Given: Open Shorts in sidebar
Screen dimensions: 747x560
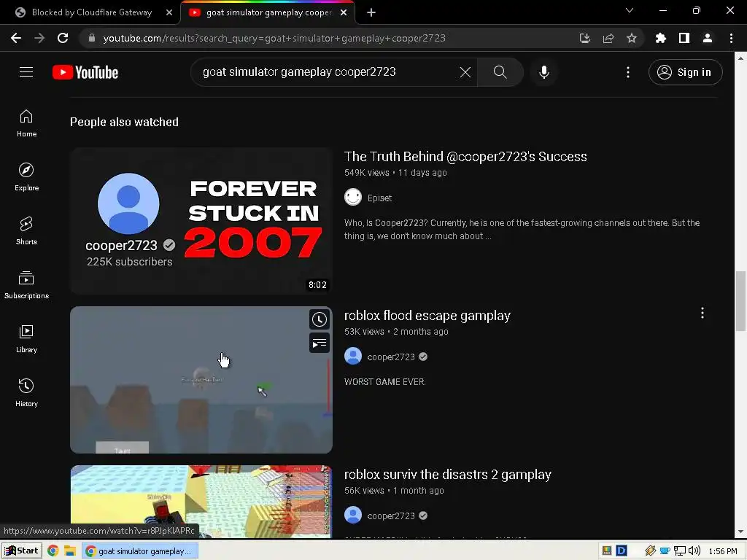Looking at the screenshot, I should point(26,230).
